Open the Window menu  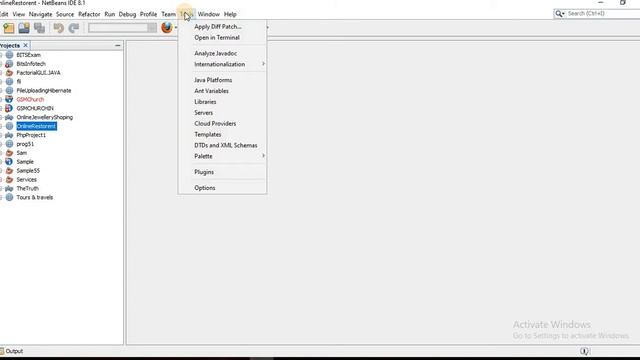click(209, 14)
